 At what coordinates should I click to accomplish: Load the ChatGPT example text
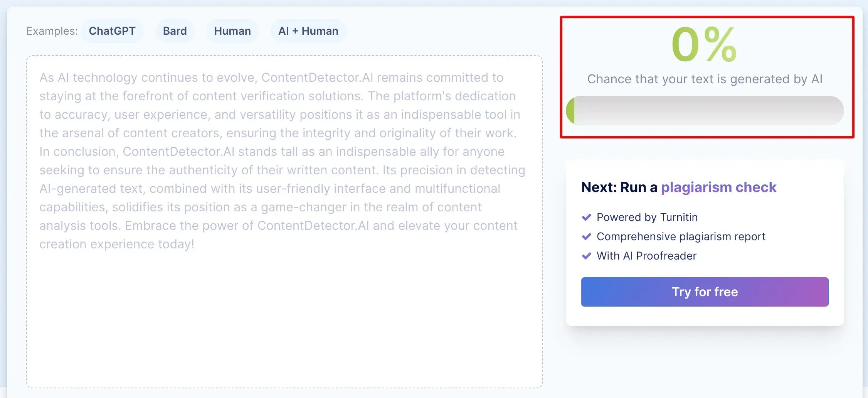[x=112, y=31]
